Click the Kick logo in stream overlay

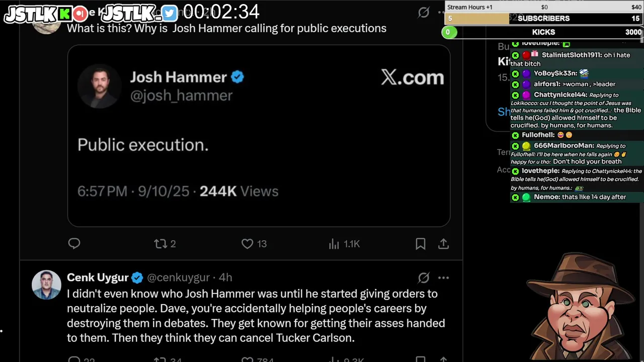click(x=65, y=14)
